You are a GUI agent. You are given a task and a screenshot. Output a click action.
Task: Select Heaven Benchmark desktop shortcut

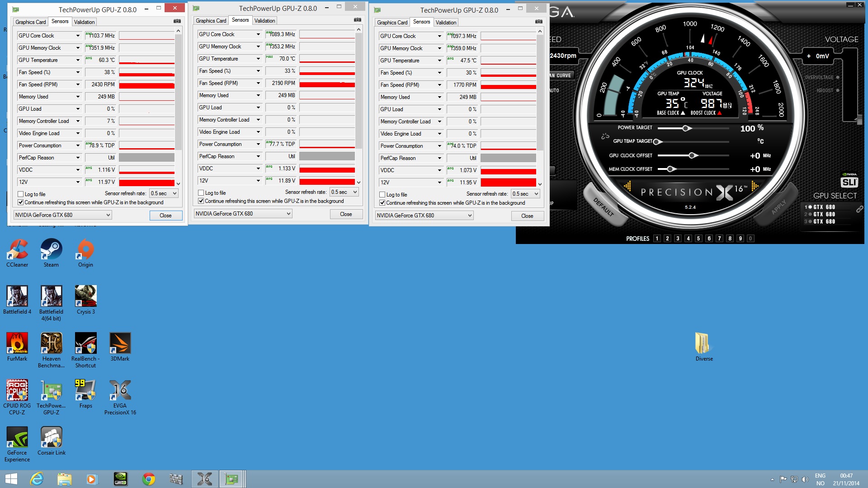pos(51,350)
